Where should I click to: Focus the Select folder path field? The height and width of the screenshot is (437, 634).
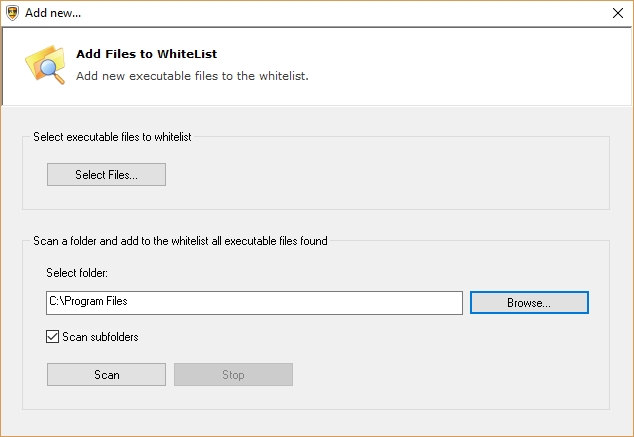tap(254, 302)
